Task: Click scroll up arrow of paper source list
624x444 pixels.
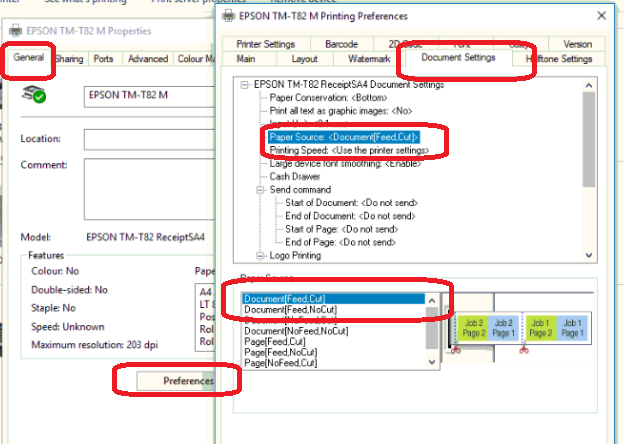Action: tap(432, 301)
